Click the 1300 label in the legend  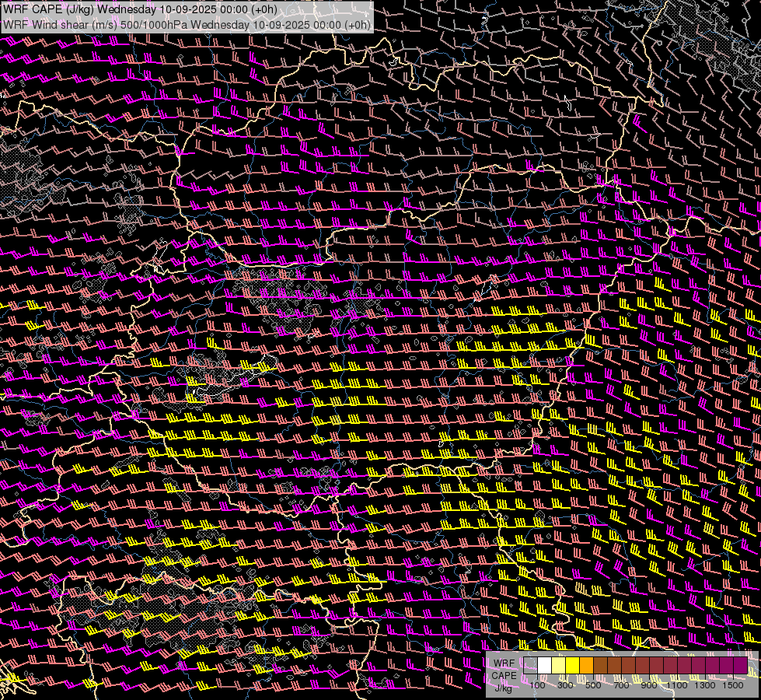(706, 685)
